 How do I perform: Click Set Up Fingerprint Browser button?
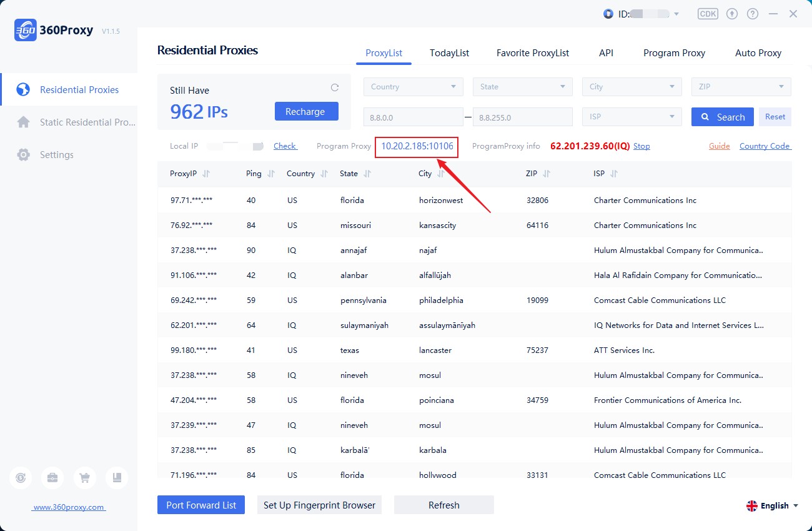click(319, 505)
